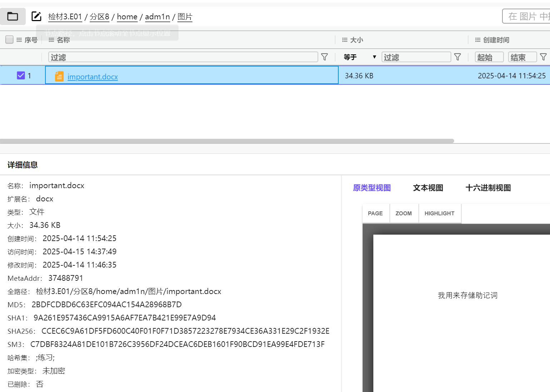
Task: Click the 结束 end date field
Action: pos(522,57)
